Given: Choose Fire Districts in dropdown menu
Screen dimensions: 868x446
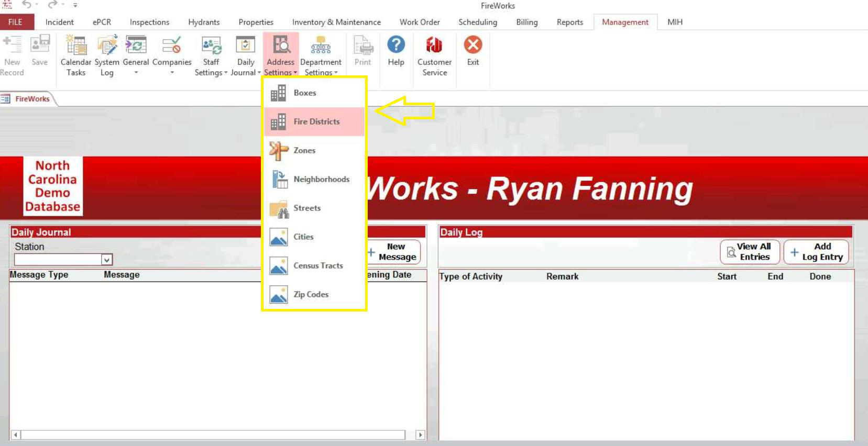Looking at the screenshot, I should (x=314, y=121).
